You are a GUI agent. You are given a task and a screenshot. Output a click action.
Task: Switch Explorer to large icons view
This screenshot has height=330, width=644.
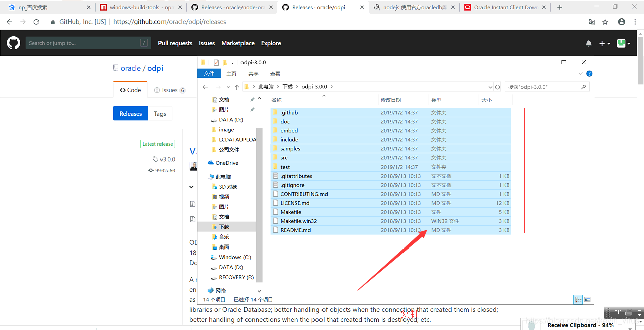(x=587, y=300)
